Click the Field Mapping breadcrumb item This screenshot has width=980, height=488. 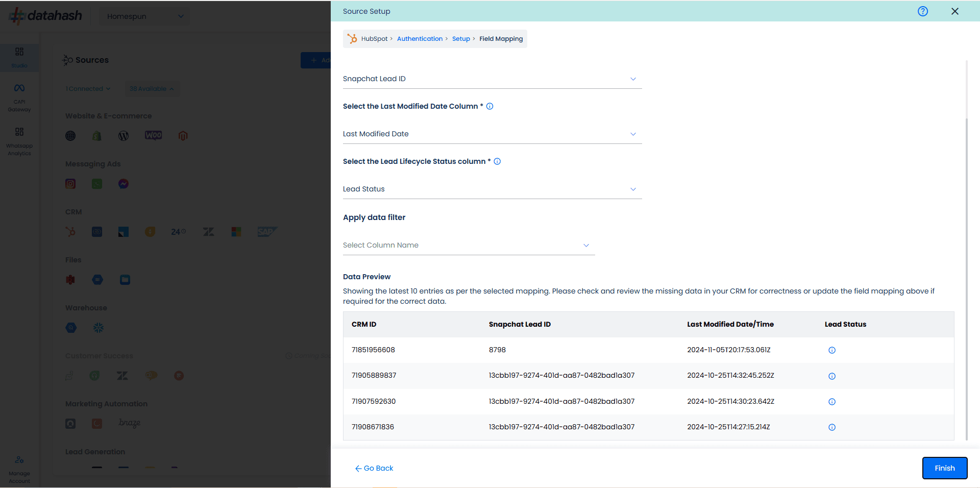501,39
